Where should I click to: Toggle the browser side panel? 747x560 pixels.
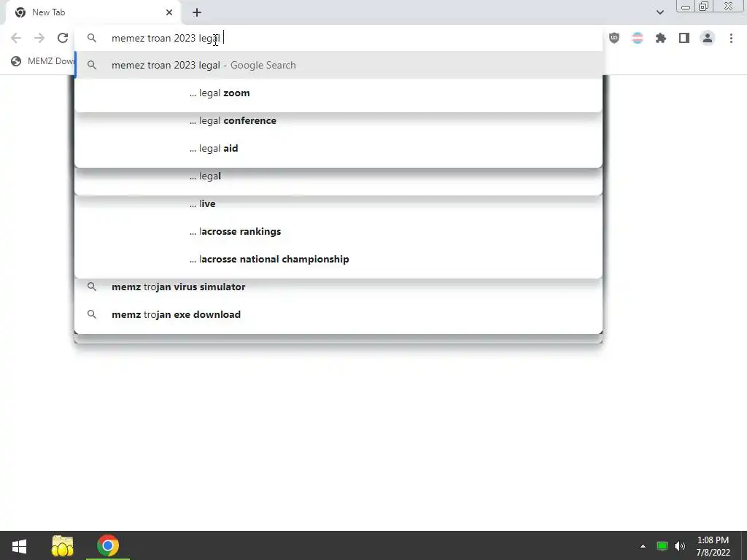point(684,38)
